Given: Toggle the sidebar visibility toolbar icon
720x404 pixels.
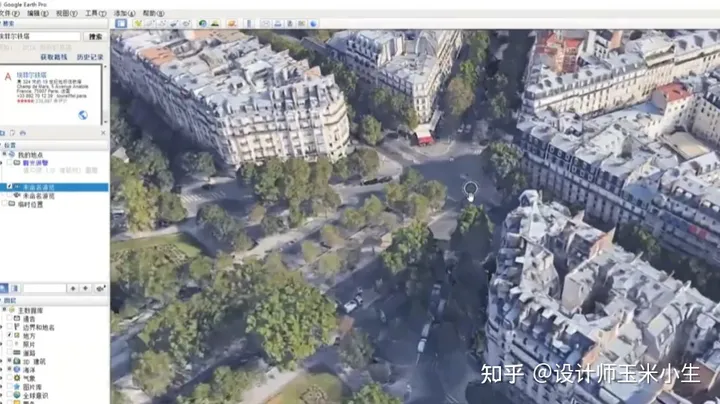Looking at the screenshot, I should pos(121,23).
